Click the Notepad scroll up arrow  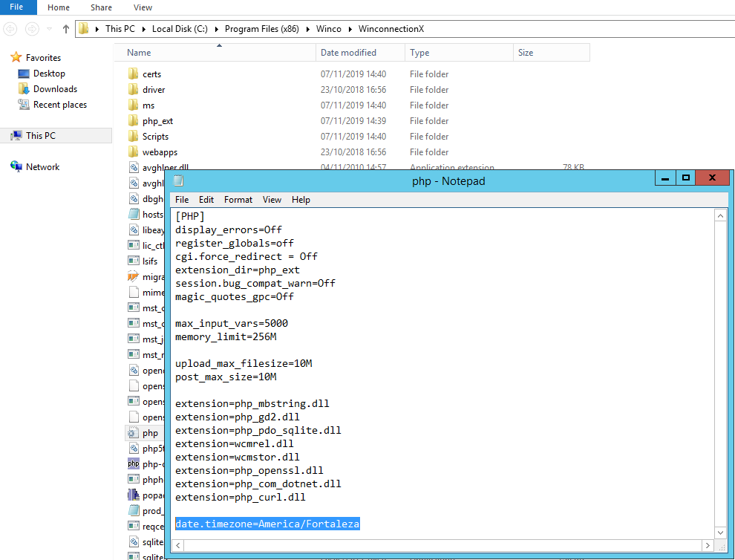point(720,215)
